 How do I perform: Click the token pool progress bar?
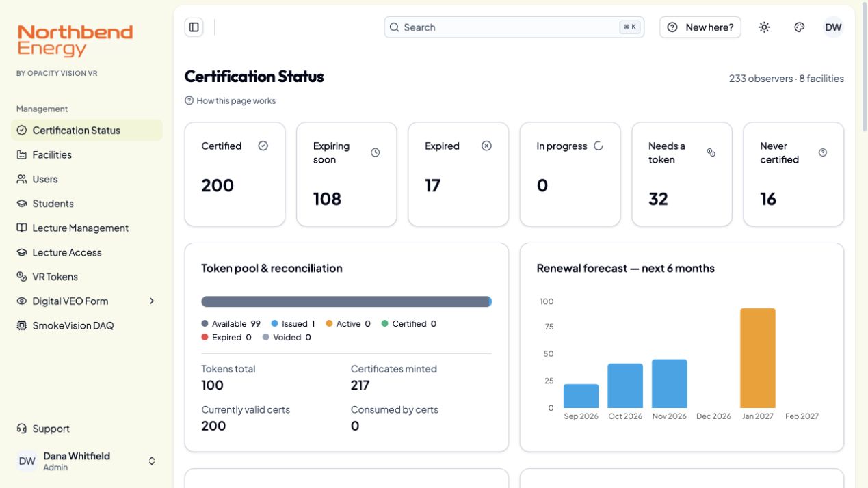click(347, 301)
